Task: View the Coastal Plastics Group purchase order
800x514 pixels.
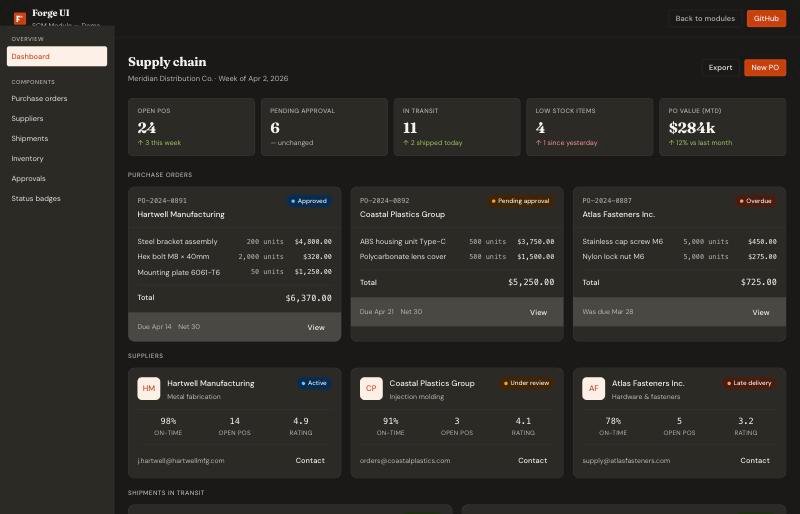Action: (538, 312)
